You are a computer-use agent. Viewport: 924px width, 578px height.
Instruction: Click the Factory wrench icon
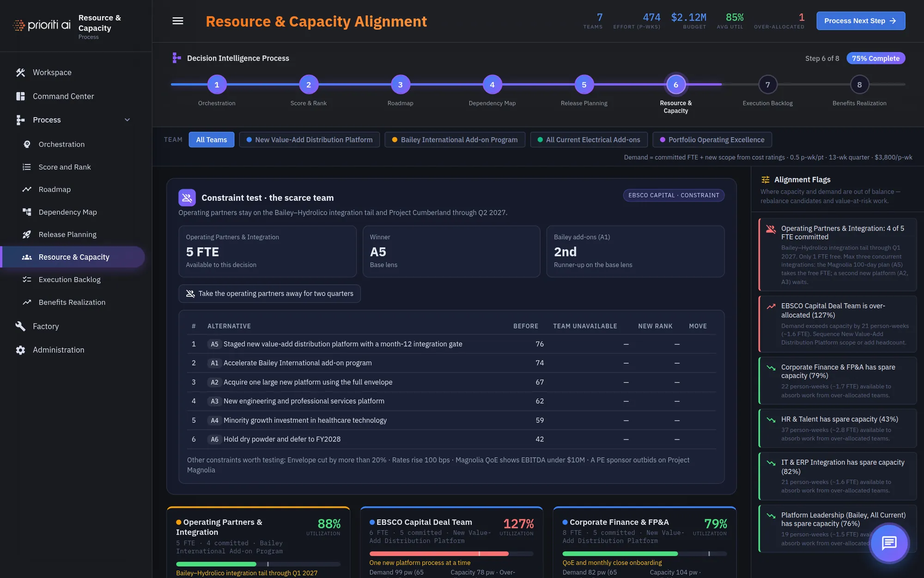pyautogui.click(x=20, y=326)
